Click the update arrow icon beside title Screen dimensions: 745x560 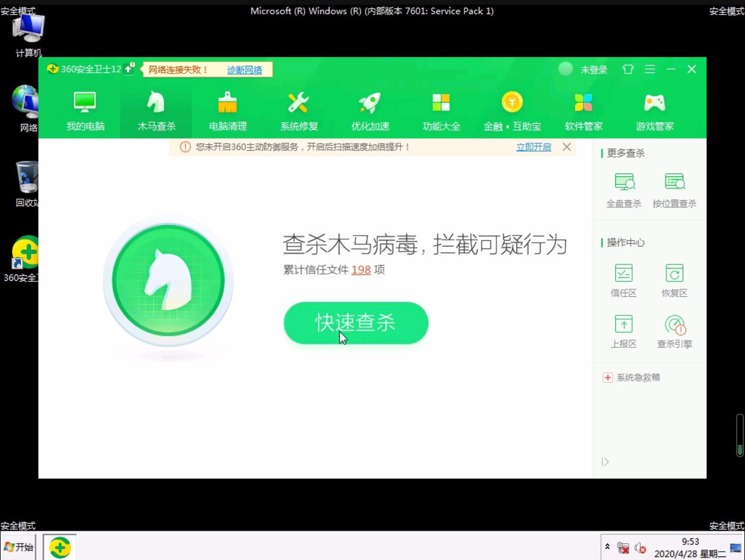coord(129,69)
